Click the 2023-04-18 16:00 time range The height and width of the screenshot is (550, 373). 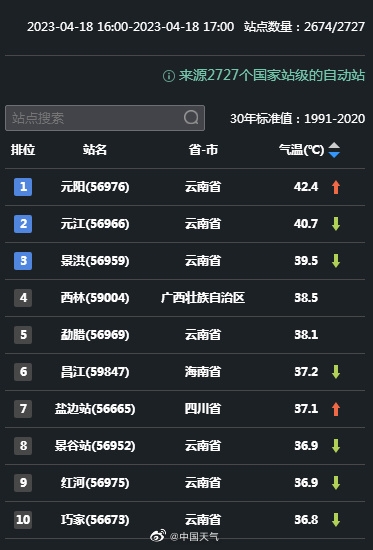tap(131, 27)
